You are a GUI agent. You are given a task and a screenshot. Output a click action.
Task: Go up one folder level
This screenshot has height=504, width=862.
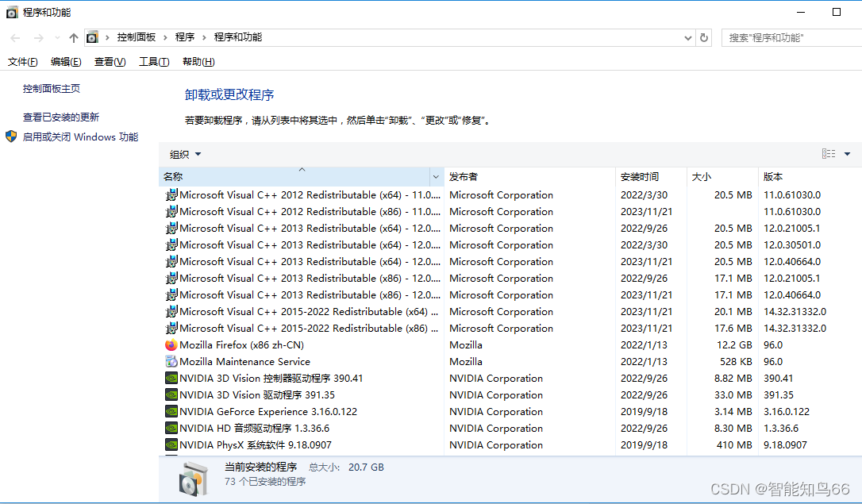coord(74,38)
